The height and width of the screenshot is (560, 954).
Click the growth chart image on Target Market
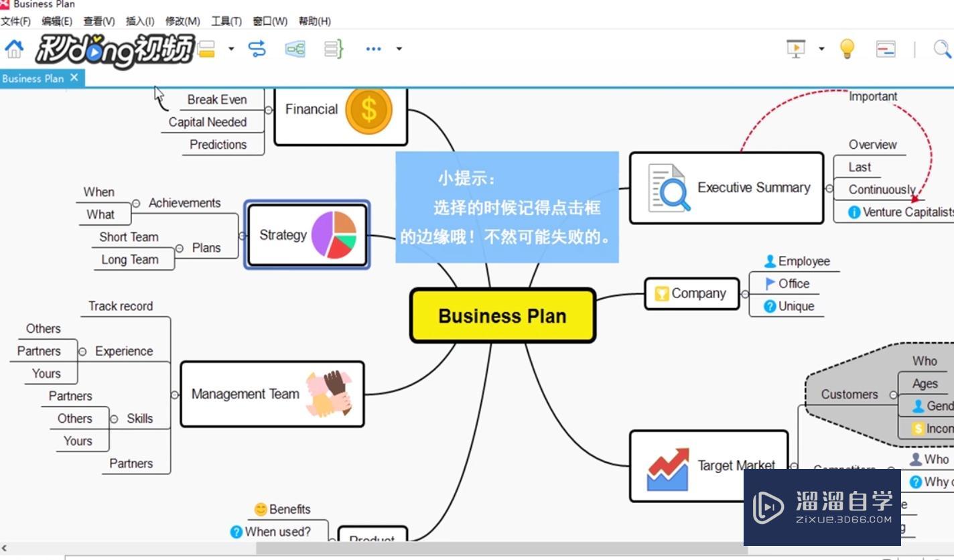point(667,470)
